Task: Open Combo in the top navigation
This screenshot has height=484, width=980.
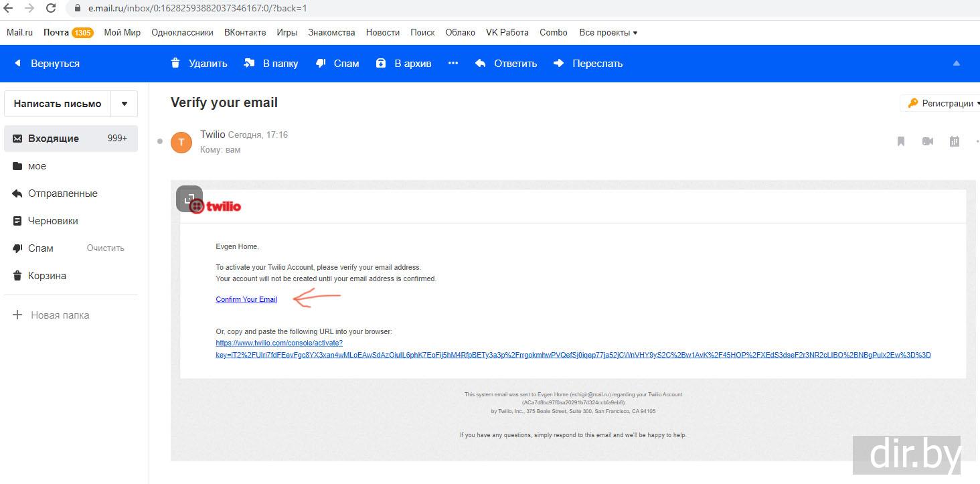Action: click(x=554, y=32)
